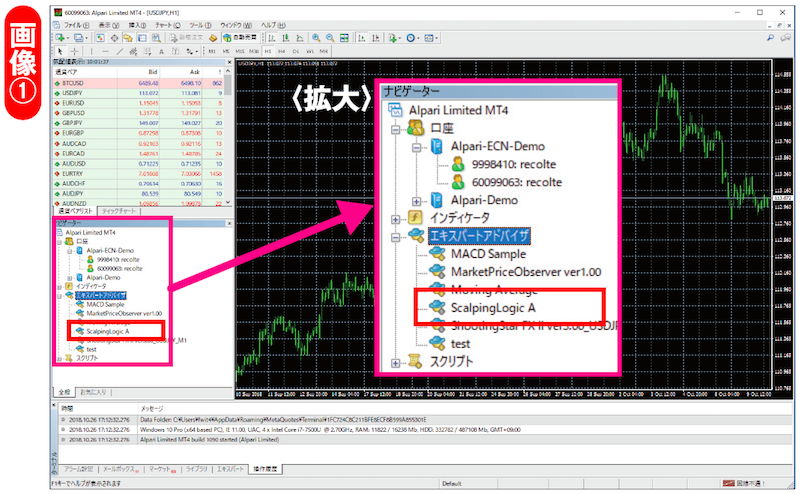Select MACD Sample expert advisor
The width and height of the screenshot is (800, 494).
[x=105, y=305]
